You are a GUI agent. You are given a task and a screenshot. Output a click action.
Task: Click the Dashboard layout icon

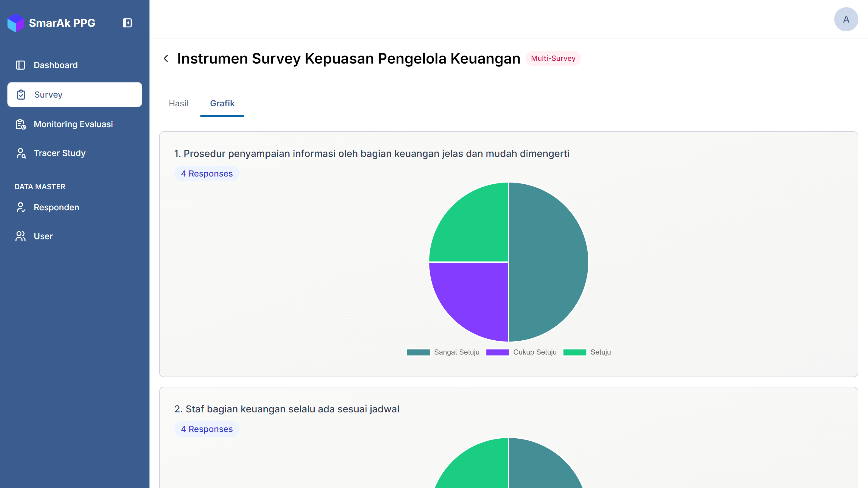pyautogui.click(x=20, y=65)
